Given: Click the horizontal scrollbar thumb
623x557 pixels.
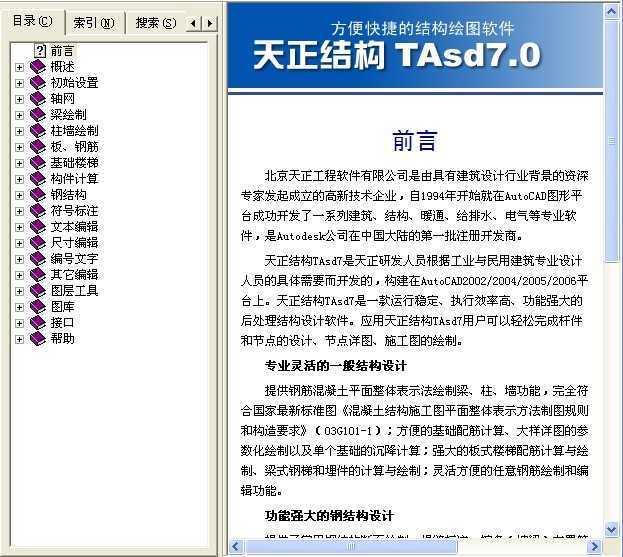Looking at the screenshot, I should point(351,547).
